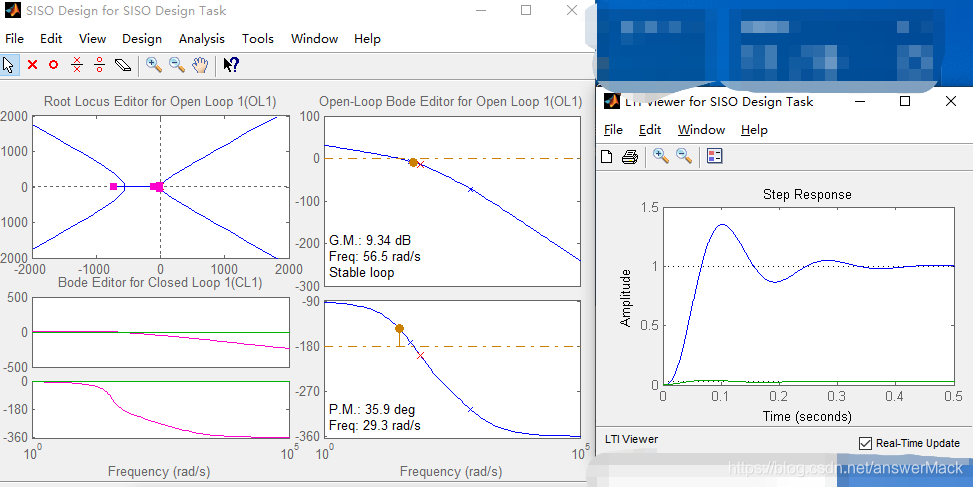973x487 pixels.
Task: Open Window menu in SISO Design window
Action: 315,38
